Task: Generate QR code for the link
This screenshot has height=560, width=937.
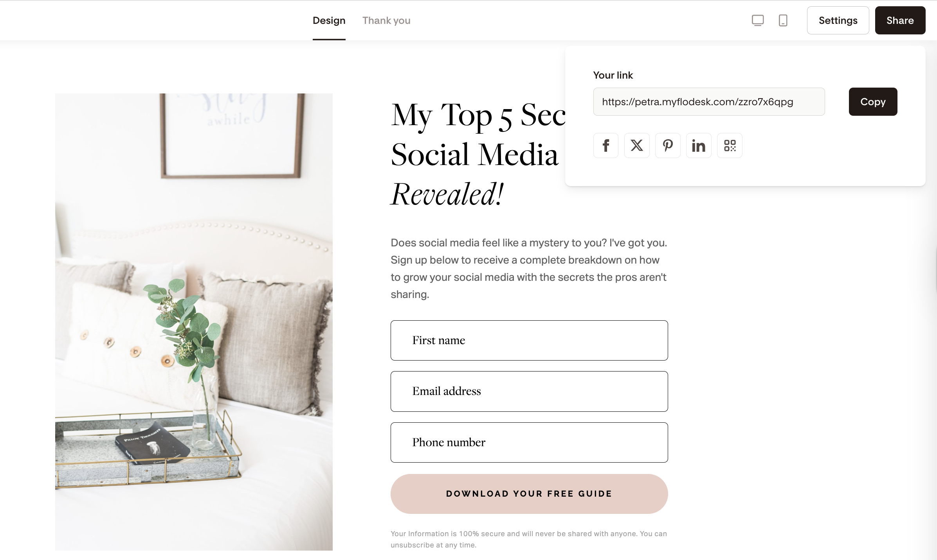Action: coord(730,145)
